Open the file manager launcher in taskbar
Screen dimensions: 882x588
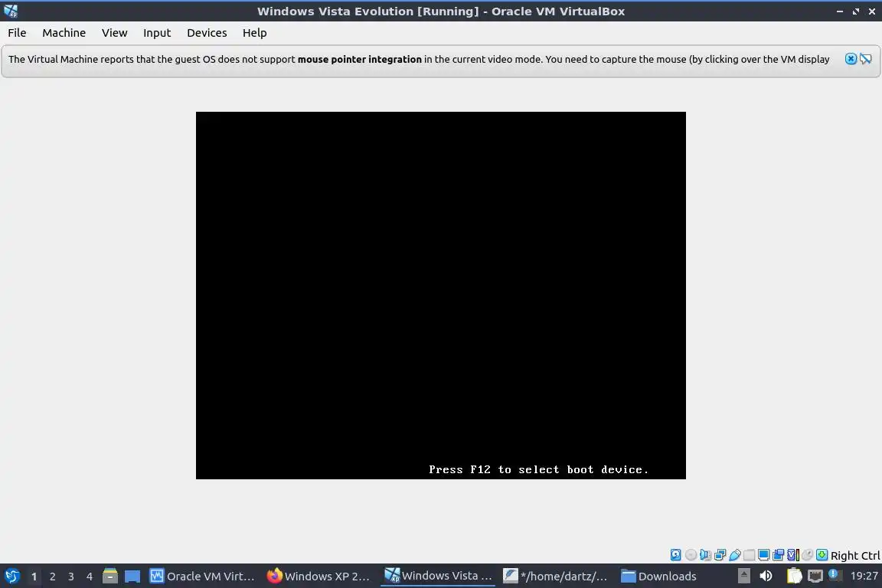tap(110, 577)
